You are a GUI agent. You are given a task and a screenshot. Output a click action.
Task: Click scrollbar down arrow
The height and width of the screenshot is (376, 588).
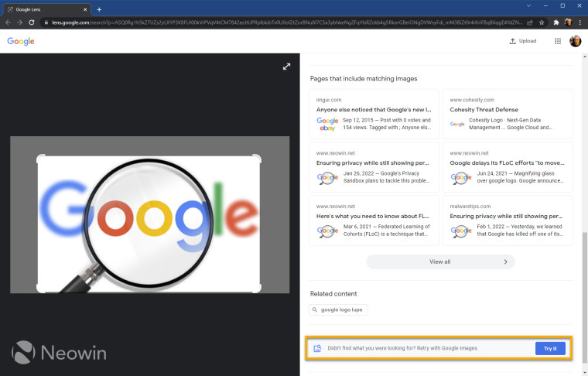click(585, 372)
